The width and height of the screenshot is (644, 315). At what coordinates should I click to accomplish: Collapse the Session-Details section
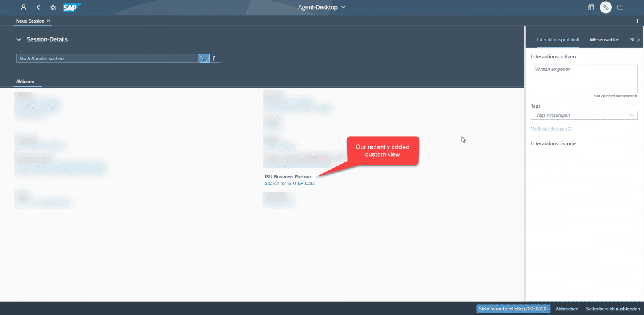(19, 39)
